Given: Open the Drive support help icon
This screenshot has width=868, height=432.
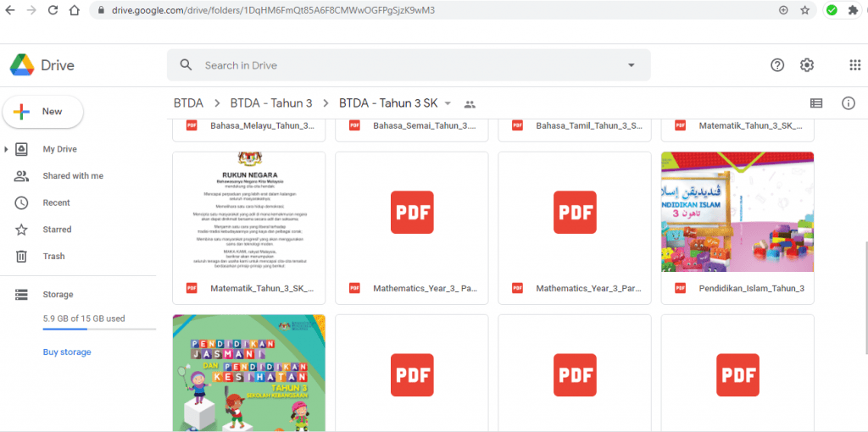Looking at the screenshot, I should (x=777, y=65).
